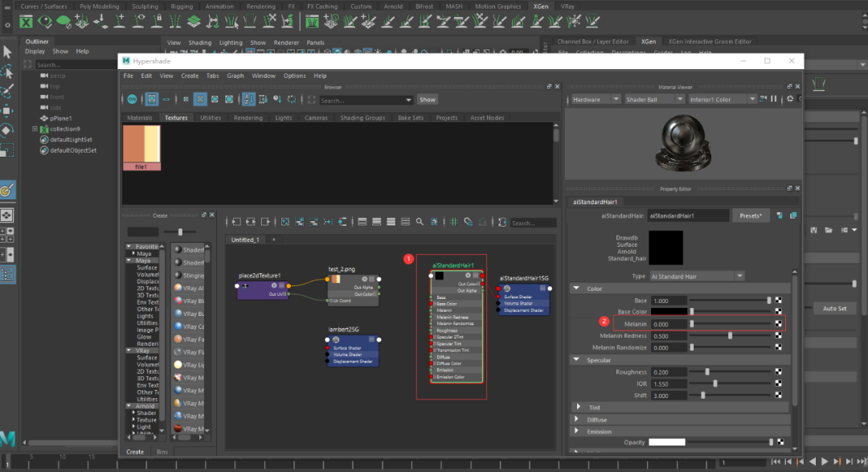Click the Auto Set button
Viewport: 868px width, 472px height.
pyautogui.click(x=834, y=309)
